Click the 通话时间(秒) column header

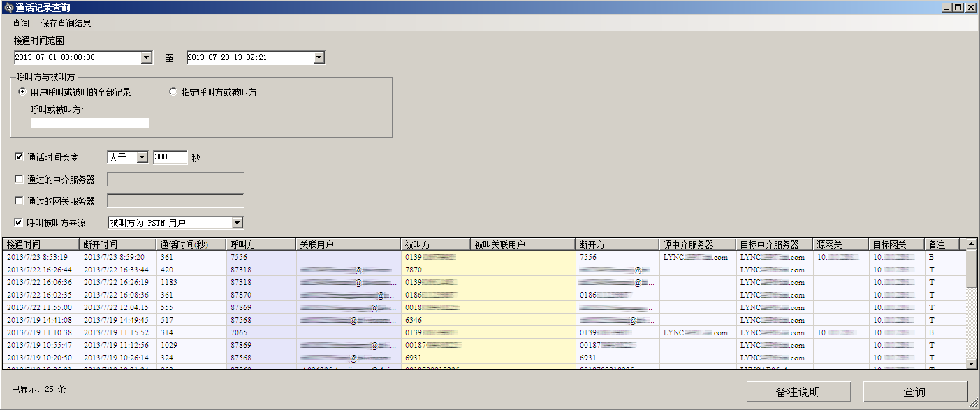point(190,244)
